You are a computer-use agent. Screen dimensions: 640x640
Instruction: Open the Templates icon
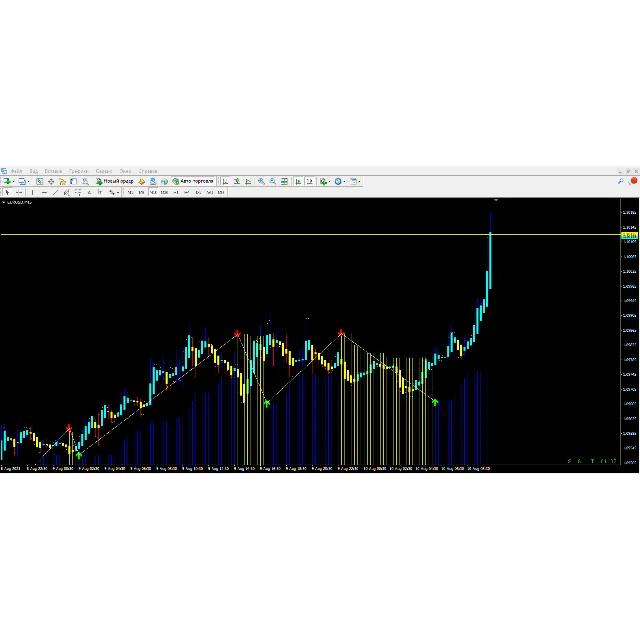353,181
